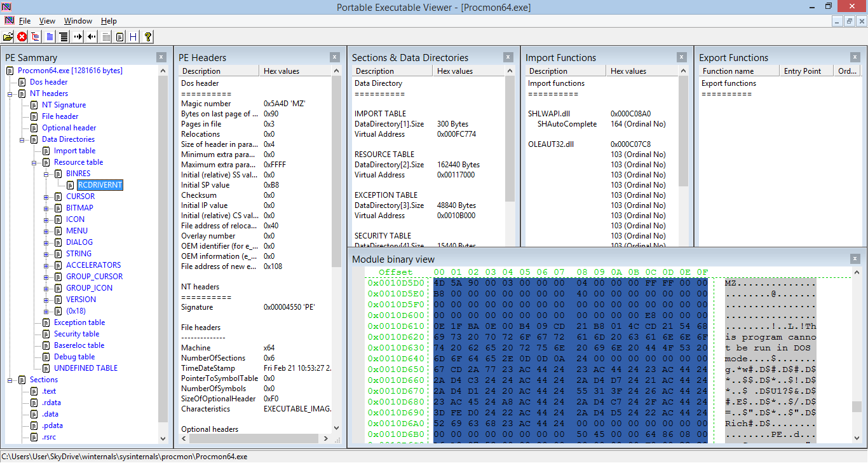Screen dimensions: 868x463
Task: Expand the CURSOR resource node
Action: point(46,197)
